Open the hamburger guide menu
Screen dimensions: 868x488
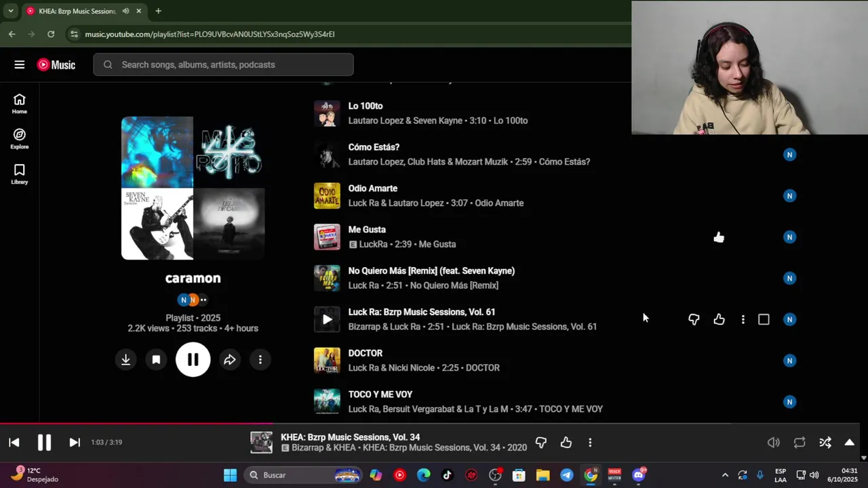20,64
